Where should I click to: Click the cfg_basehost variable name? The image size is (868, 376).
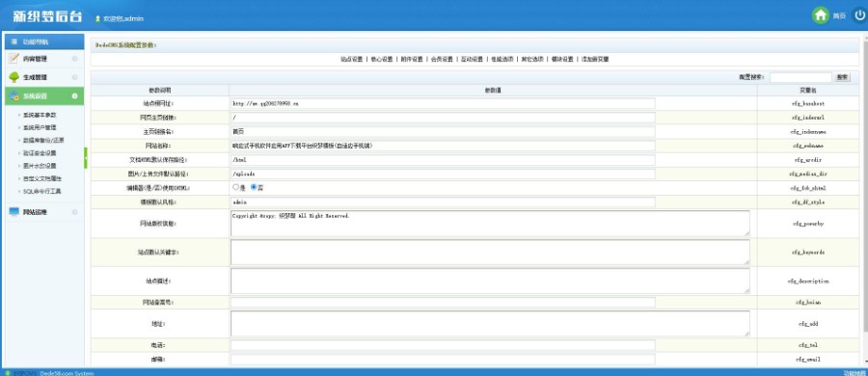pyautogui.click(x=808, y=103)
